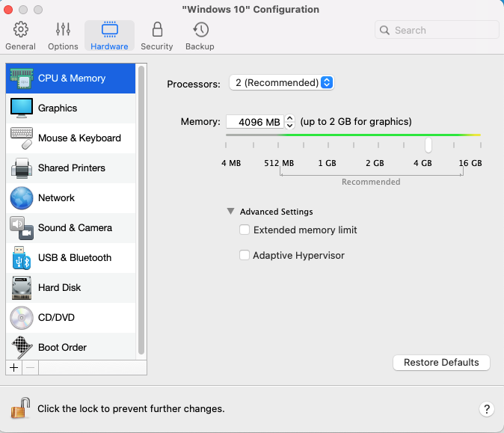Viewport: 504px width, 433px height.
Task: Click the Boot Order checkered flag icon
Action: click(21, 347)
